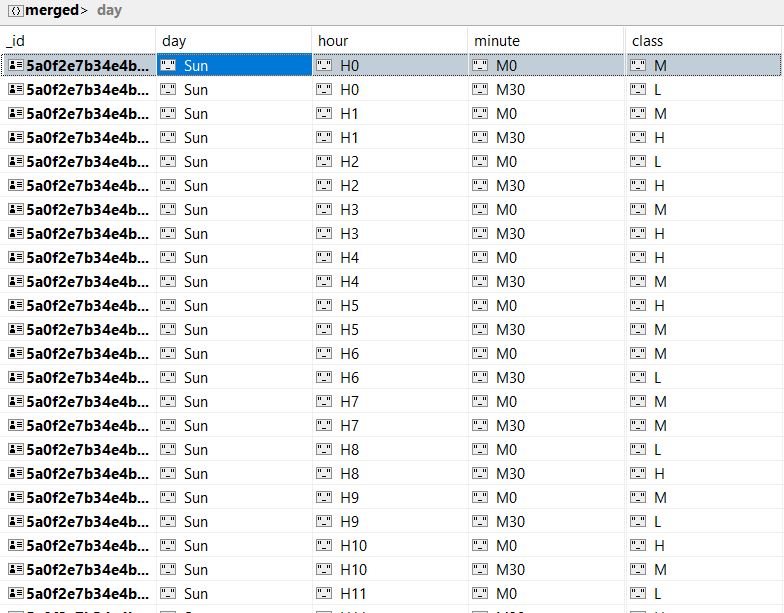Select the class H cell in the H1 M30 row

tap(704, 137)
